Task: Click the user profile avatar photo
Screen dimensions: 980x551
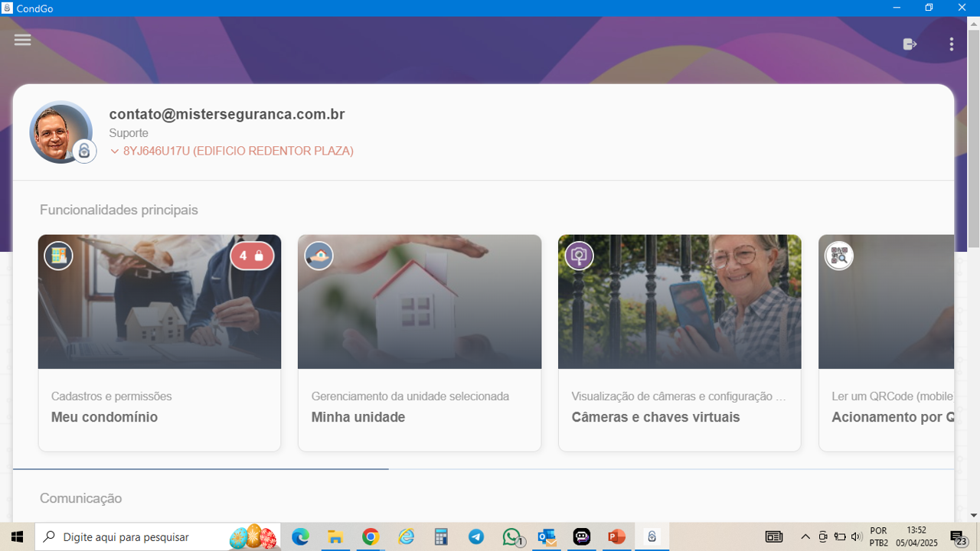Action: click(60, 132)
